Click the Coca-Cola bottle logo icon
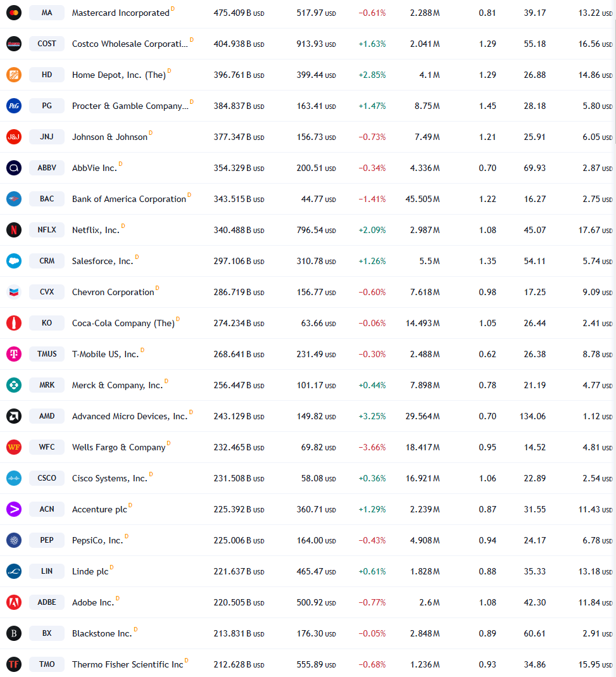 tap(14, 323)
